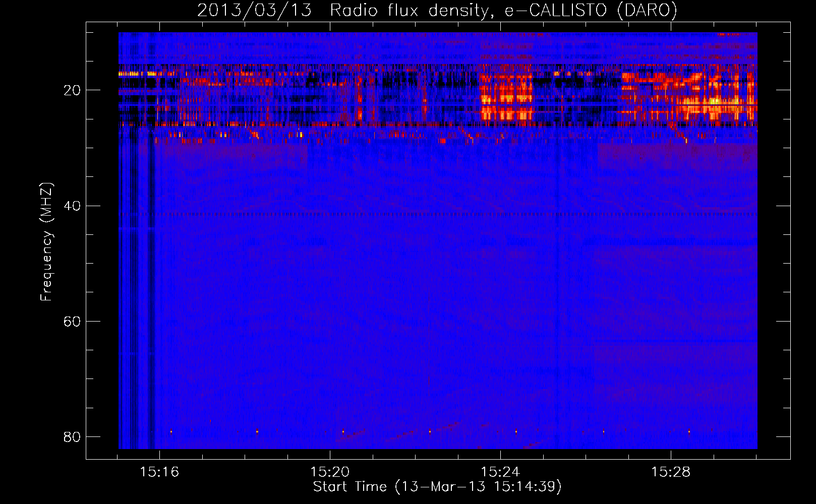The image size is (816, 504).
Task: Click the '15:16' time tick label
Action: click(x=159, y=472)
